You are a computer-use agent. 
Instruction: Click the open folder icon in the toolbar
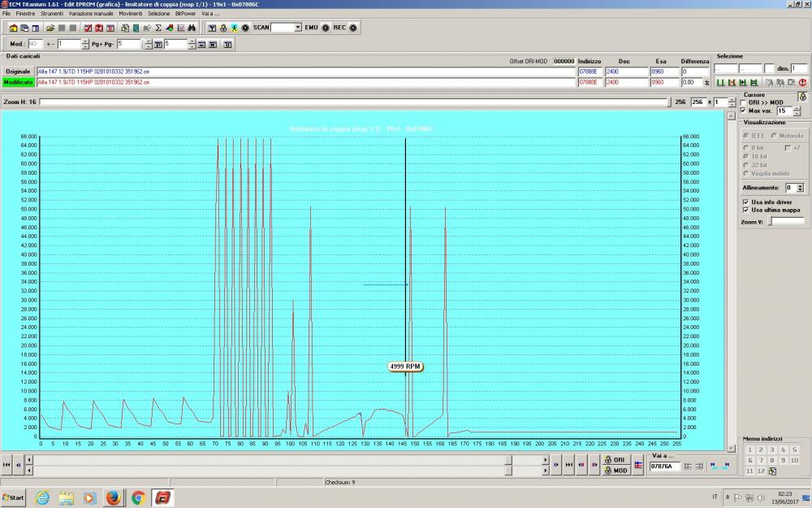tap(50, 28)
